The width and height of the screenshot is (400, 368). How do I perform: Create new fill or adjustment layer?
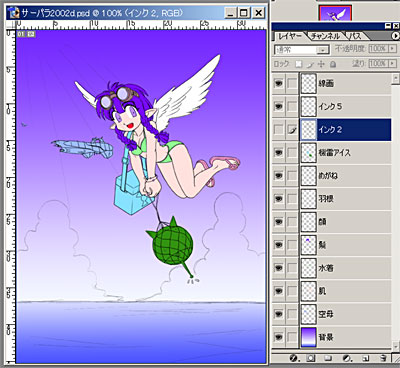pos(347,358)
